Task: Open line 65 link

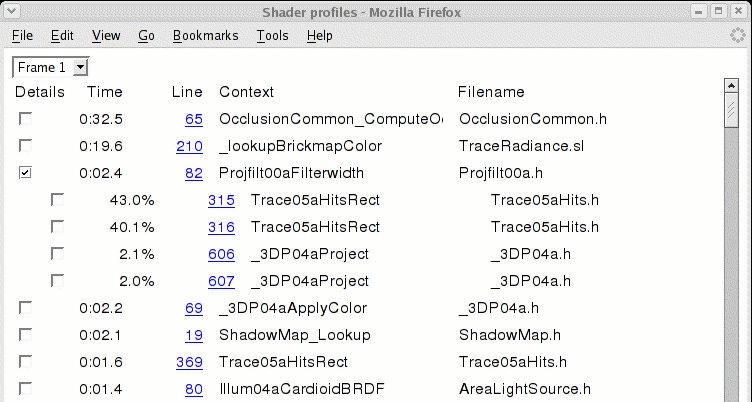Action: click(x=194, y=119)
